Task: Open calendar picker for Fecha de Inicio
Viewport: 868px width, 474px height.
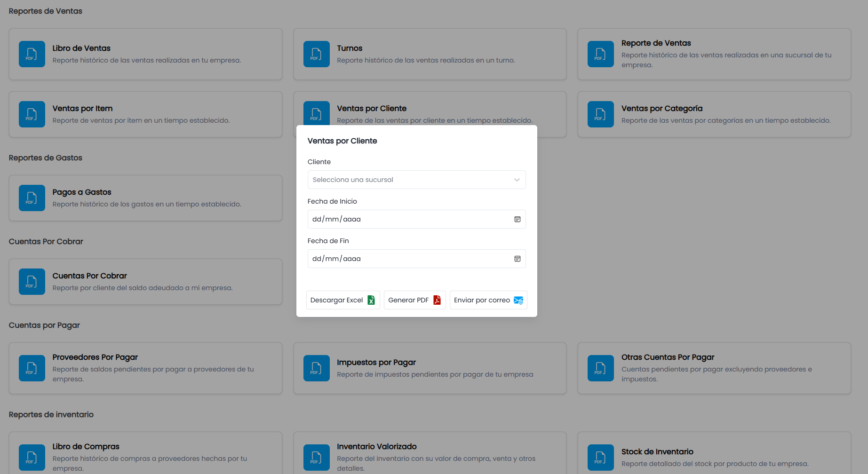Action: (518, 219)
